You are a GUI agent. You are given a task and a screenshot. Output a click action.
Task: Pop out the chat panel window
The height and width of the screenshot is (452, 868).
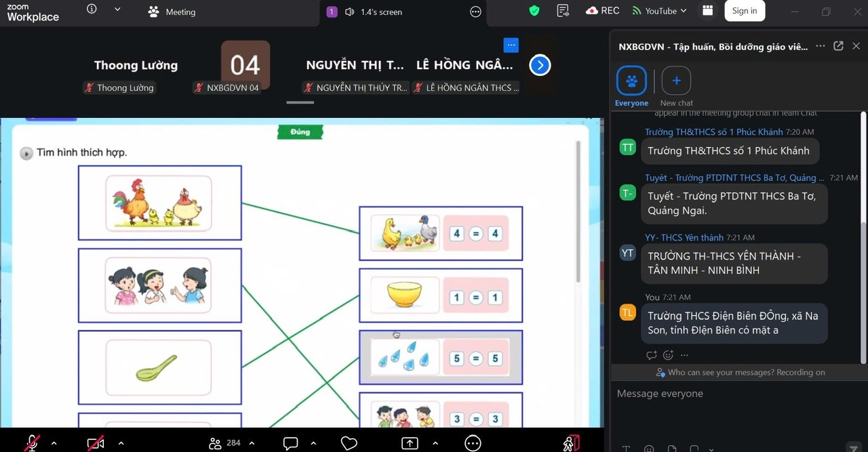[x=838, y=46]
